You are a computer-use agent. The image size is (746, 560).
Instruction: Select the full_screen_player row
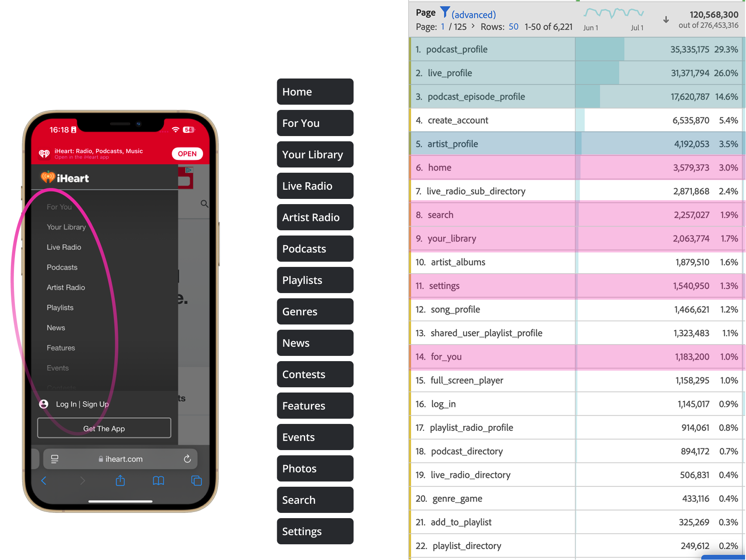(x=577, y=380)
